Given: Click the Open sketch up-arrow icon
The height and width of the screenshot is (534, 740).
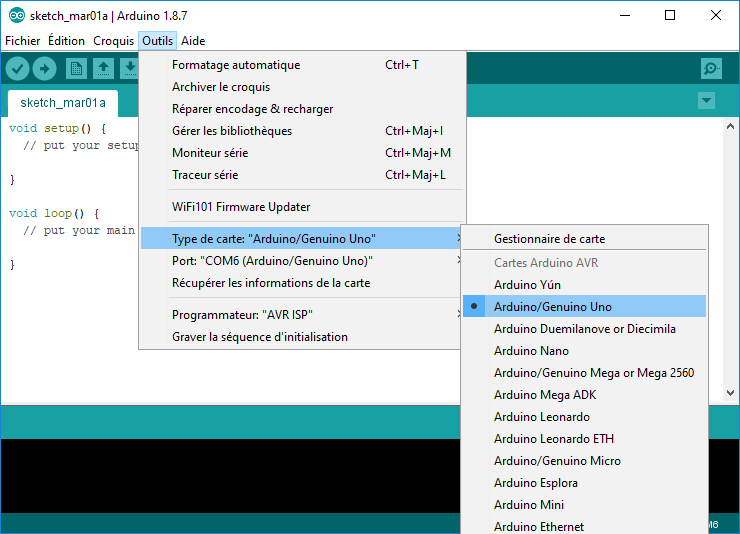Looking at the screenshot, I should click(103, 69).
